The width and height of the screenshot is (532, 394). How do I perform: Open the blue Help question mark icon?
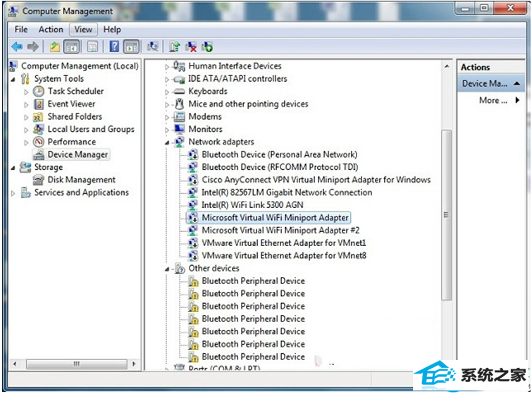114,47
